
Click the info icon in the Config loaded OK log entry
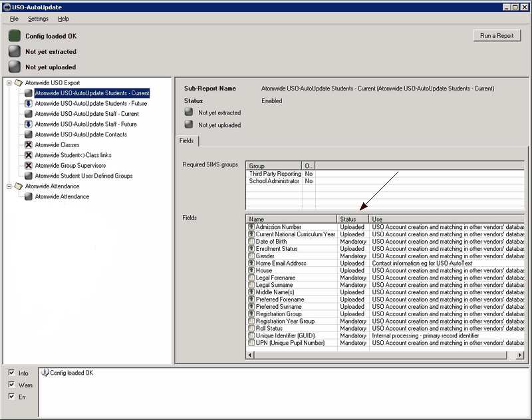coord(45,373)
